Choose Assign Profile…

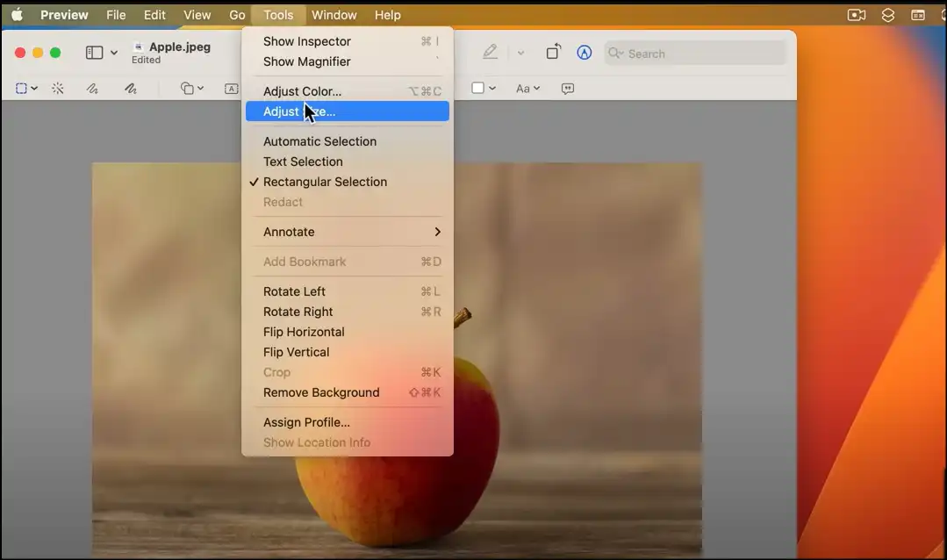pyautogui.click(x=348, y=422)
